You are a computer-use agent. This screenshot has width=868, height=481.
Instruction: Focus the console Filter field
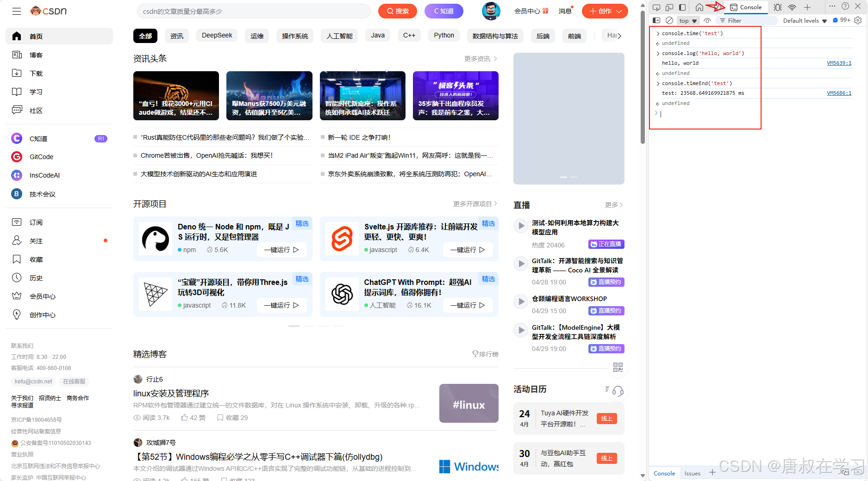click(x=747, y=21)
